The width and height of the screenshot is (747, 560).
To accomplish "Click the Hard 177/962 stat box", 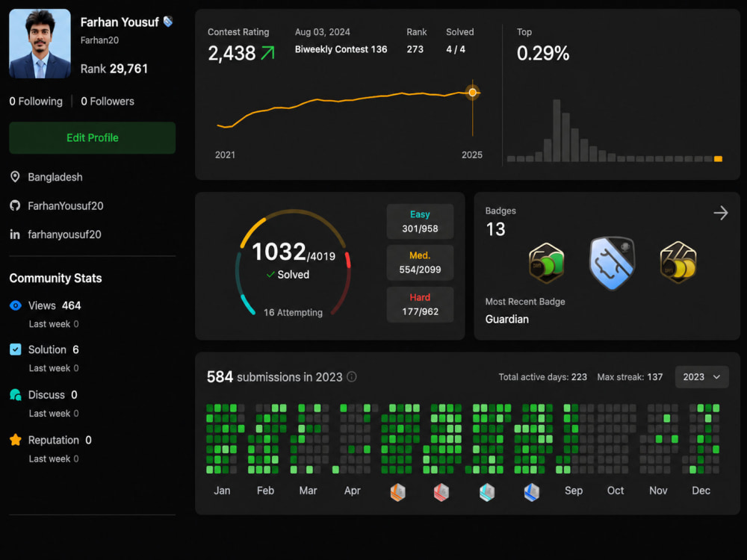I will pyautogui.click(x=420, y=305).
